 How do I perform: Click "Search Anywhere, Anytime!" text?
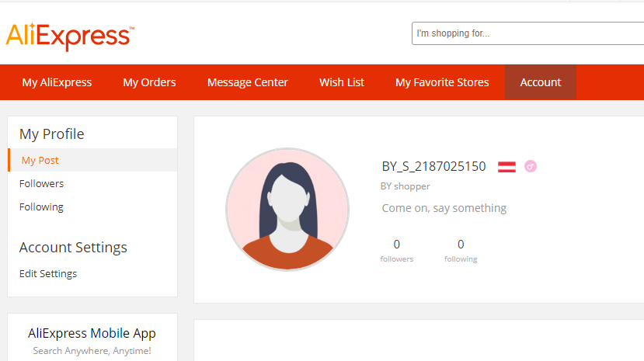coord(92,351)
